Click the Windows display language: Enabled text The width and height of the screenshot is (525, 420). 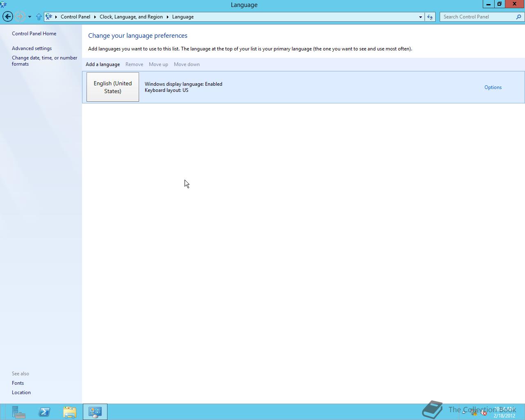[x=183, y=84]
